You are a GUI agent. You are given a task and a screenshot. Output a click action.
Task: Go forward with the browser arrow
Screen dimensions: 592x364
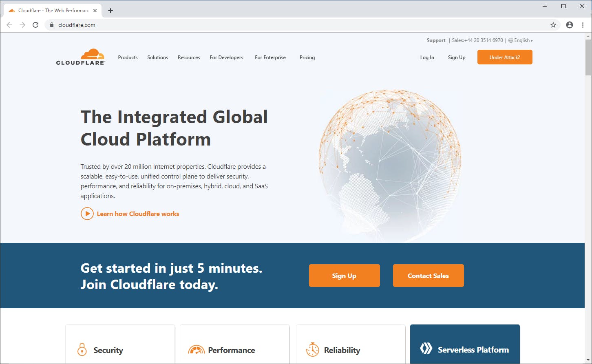[22, 25]
